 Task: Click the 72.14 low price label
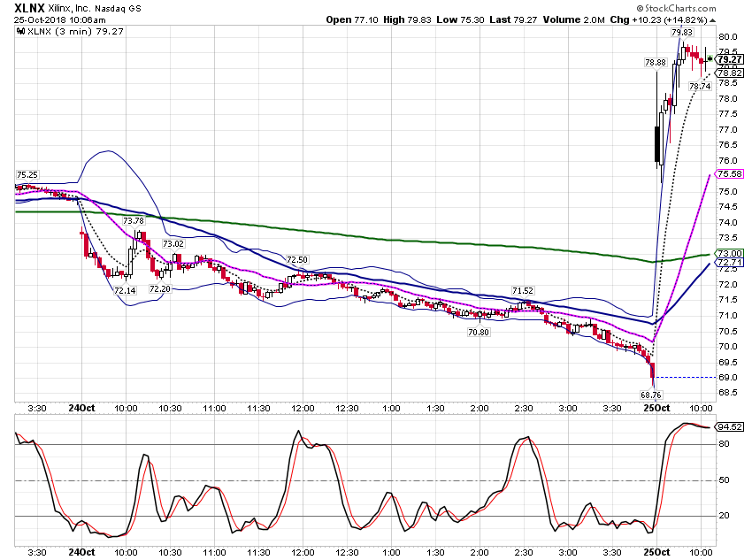(125, 290)
